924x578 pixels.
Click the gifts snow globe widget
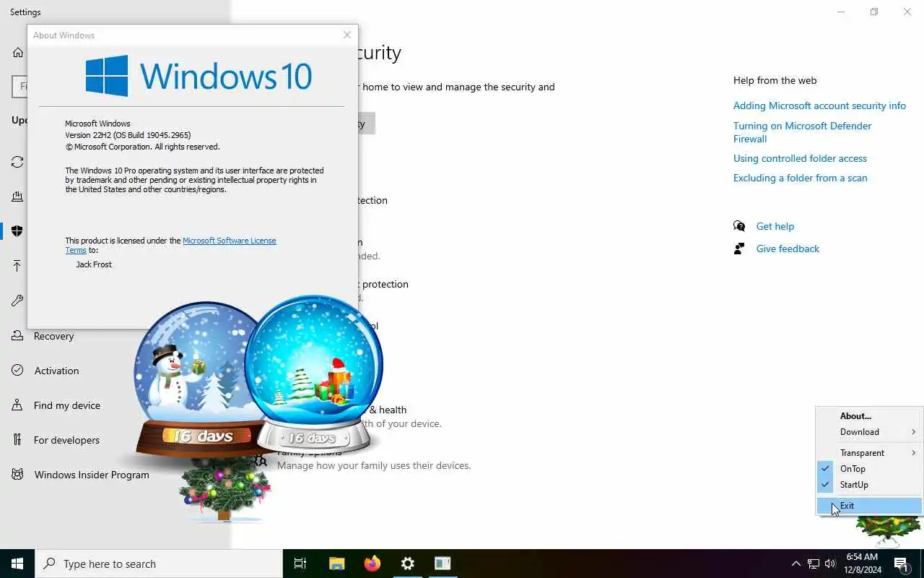coord(313,373)
